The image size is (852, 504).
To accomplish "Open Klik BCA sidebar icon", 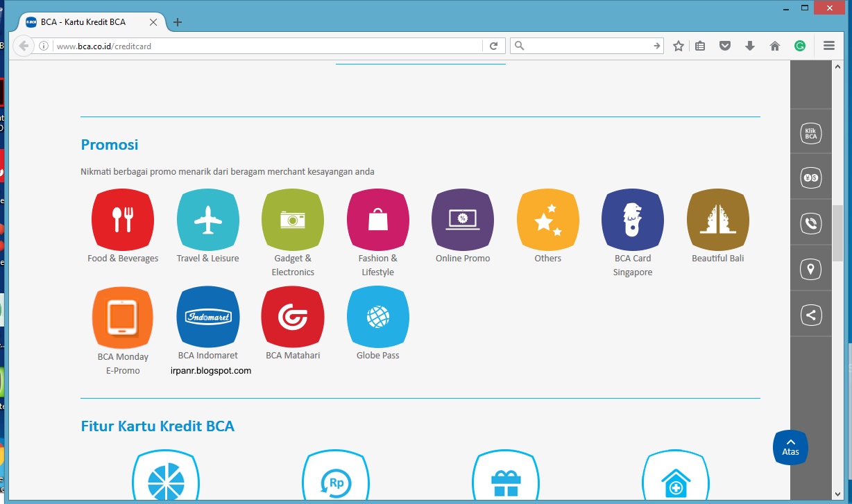I will click(810, 132).
